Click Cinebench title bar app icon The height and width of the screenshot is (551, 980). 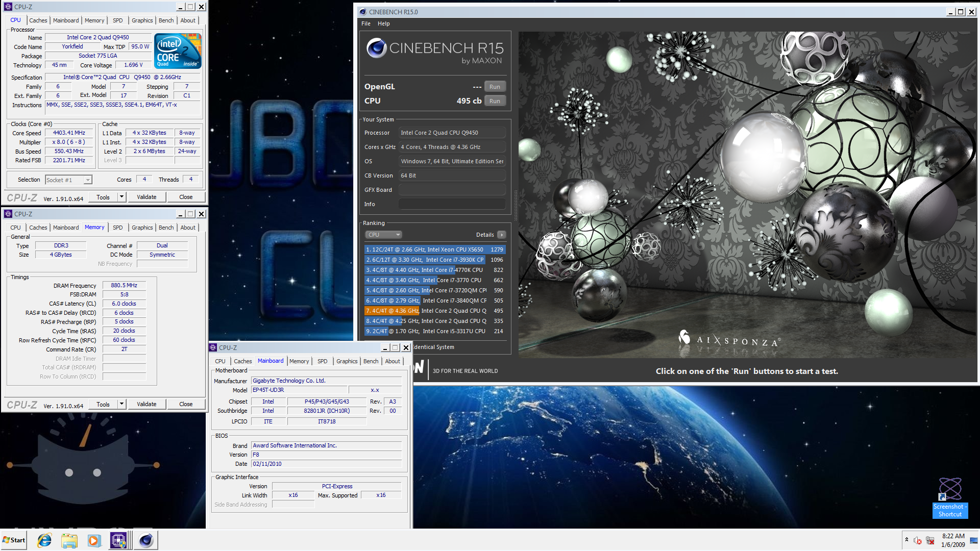(x=362, y=12)
